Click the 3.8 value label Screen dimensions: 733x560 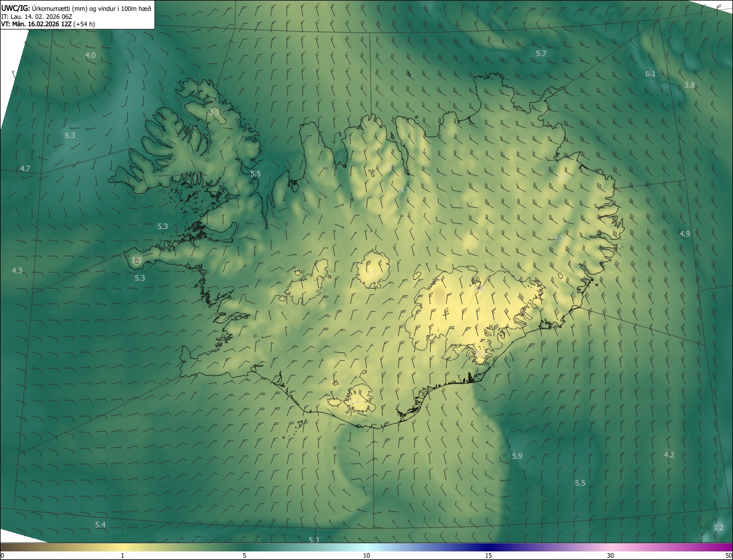pos(689,85)
